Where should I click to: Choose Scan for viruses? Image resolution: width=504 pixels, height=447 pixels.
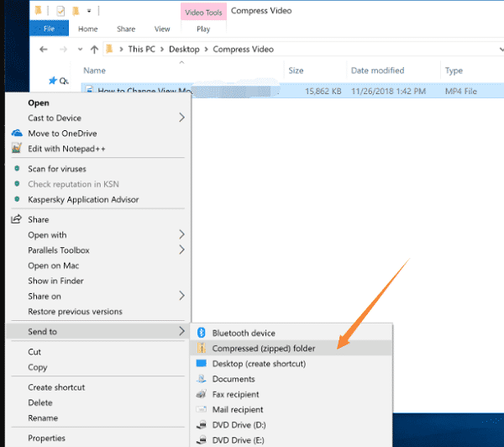pyautogui.click(x=98, y=169)
